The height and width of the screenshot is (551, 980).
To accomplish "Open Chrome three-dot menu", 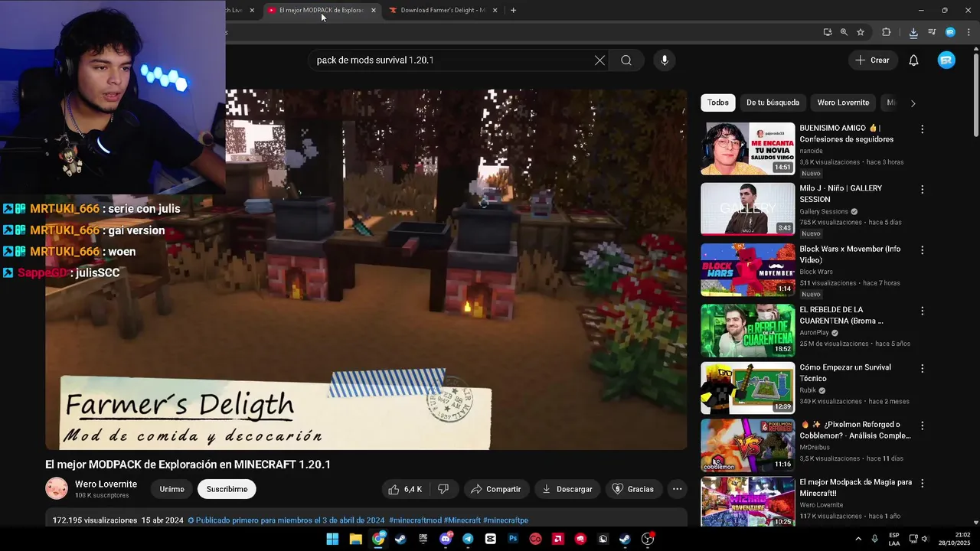I will coord(968,32).
